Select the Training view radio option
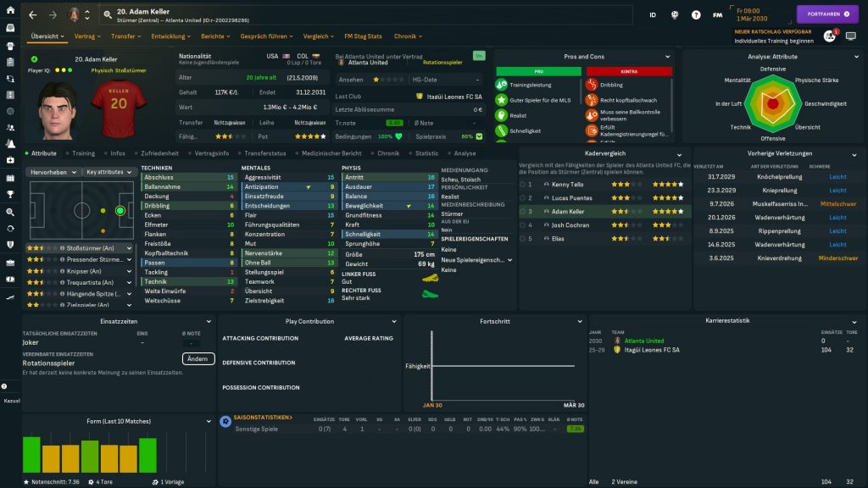 (x=82, y=153)
